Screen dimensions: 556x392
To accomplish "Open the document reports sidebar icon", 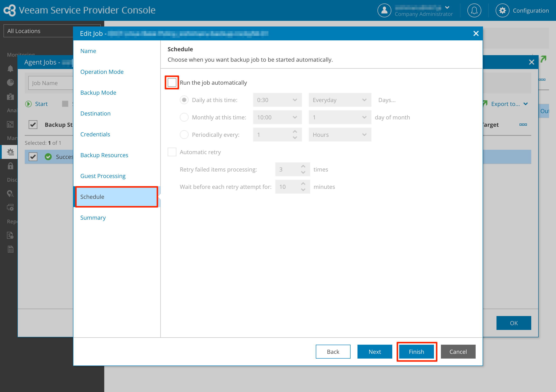I will pyautogui.click(x=10, y=249).
